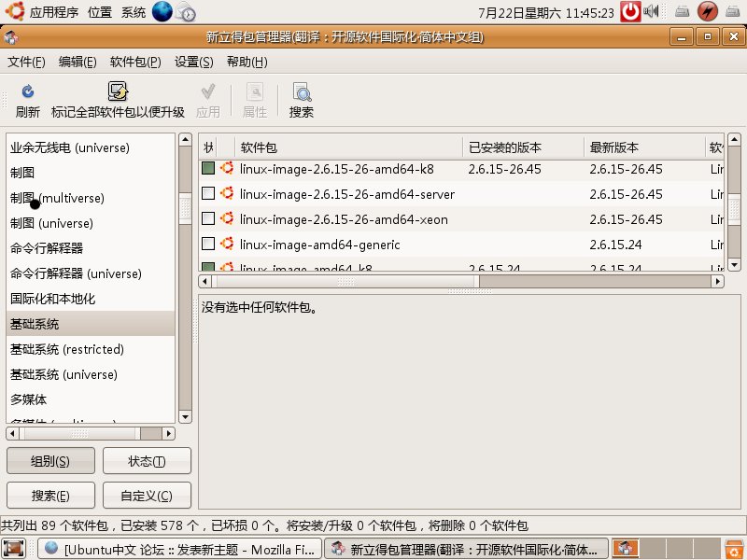Click the 组别(S) button
Image resolution: width=747 pixels, height=560 pixels.
tap(50, 460)
